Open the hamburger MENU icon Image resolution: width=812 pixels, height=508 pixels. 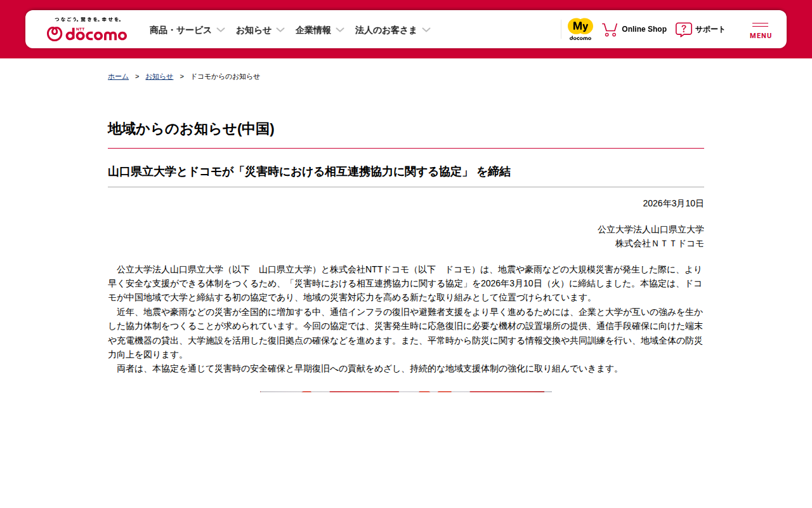click(x=761, y=30)
